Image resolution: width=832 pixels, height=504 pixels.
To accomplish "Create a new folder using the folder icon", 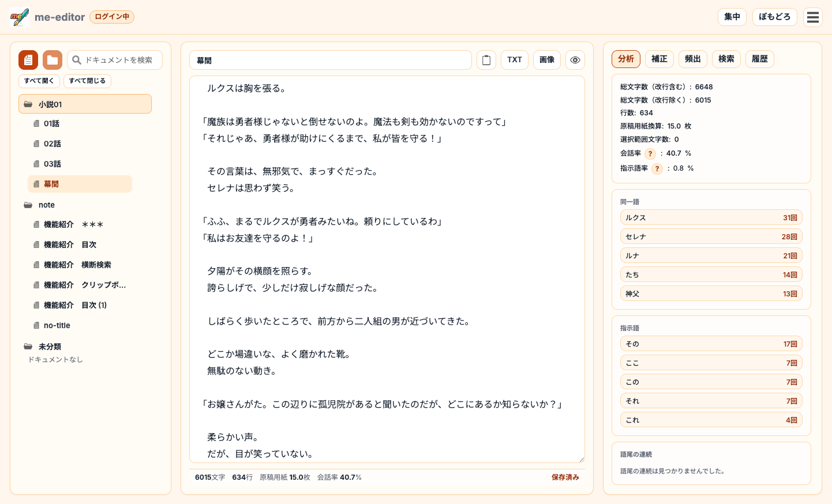I will pos(52,59).
